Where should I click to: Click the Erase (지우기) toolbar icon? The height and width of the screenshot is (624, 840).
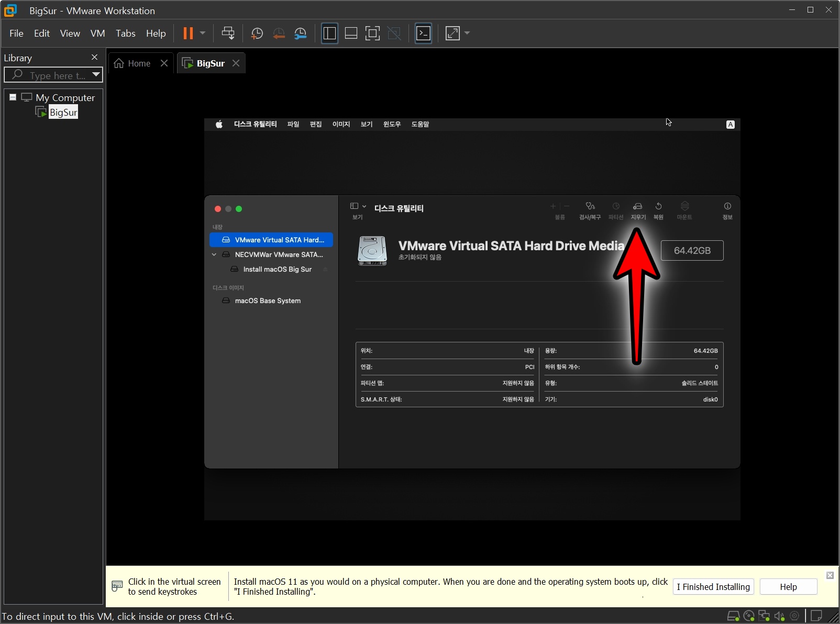click(637, 206)
